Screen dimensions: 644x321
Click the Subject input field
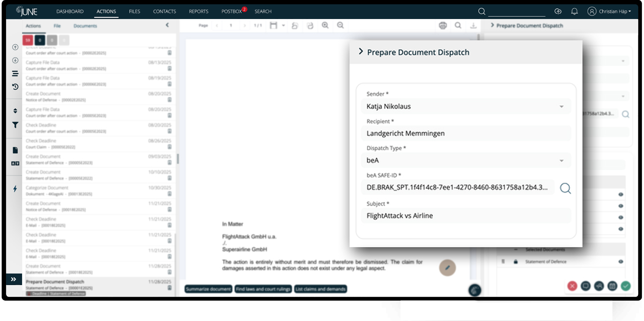click(466, 216)
